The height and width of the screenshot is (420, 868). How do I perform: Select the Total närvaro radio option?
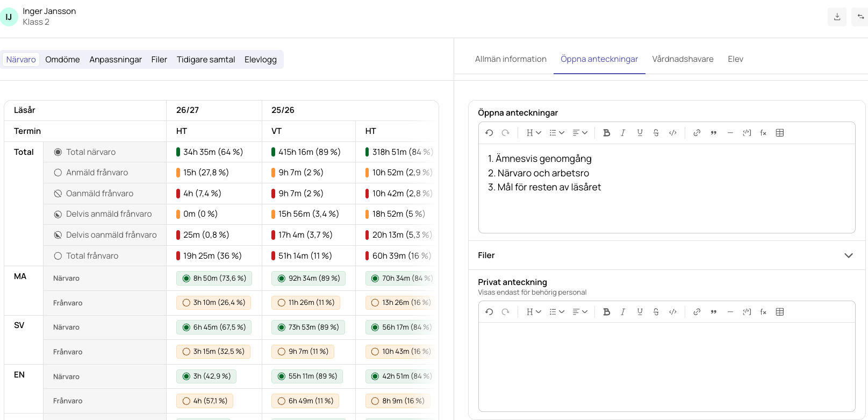(x=58, y=152)
